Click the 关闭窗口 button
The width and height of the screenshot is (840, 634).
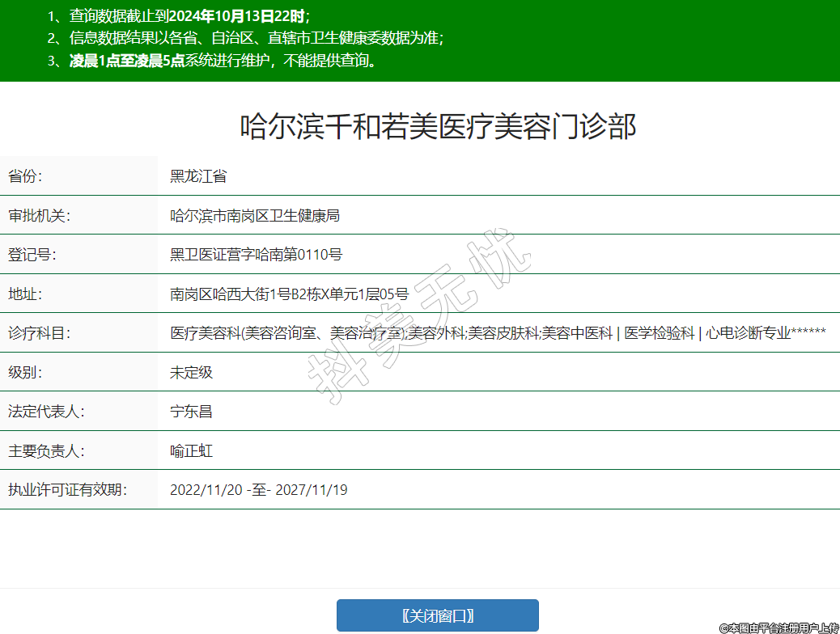437,615
